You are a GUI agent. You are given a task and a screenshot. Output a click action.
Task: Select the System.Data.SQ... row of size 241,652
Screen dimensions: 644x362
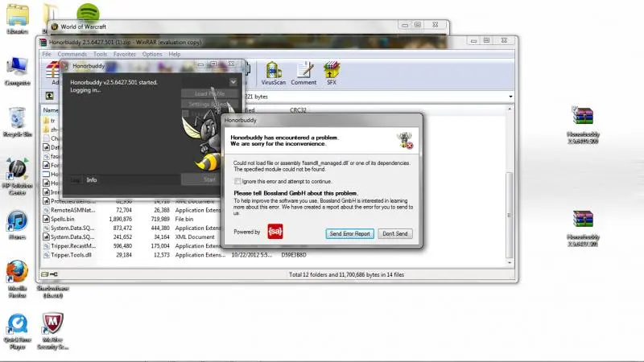tap(131, 237)
